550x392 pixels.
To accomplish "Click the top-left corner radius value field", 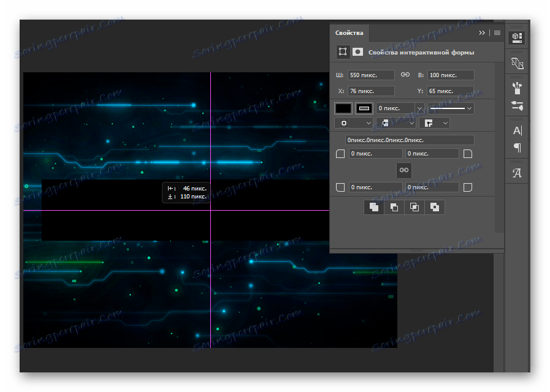I will click(375, 154).
